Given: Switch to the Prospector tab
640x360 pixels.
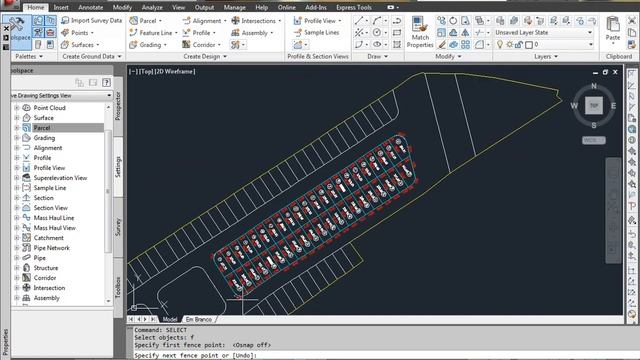Looking at the screenshot, I should 118,106.
